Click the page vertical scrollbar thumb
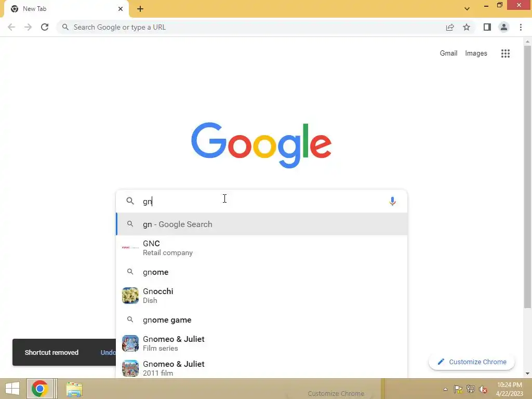 527,177
